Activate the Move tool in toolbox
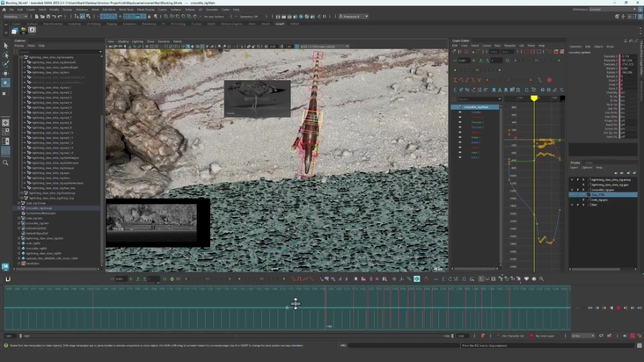 pos(5,74)
